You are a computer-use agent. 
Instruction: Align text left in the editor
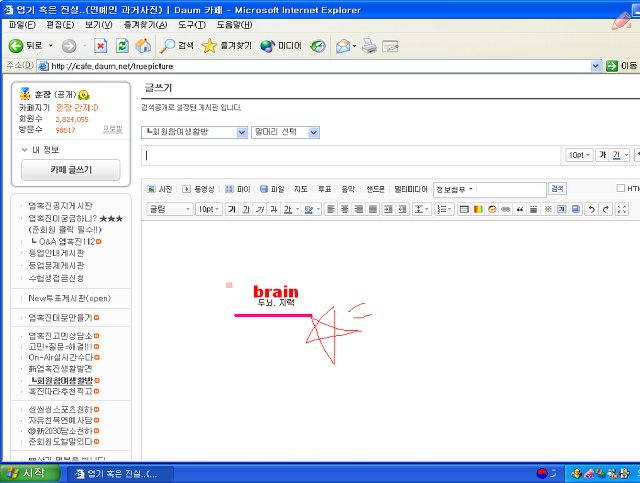coord(331,209)
